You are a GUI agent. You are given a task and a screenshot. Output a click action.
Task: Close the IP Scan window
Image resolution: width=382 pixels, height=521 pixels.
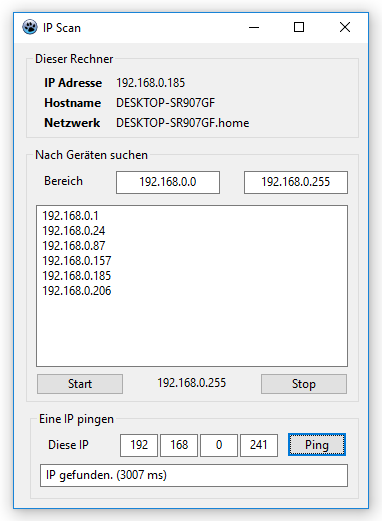pyautogui.click(x=345, y=27)
